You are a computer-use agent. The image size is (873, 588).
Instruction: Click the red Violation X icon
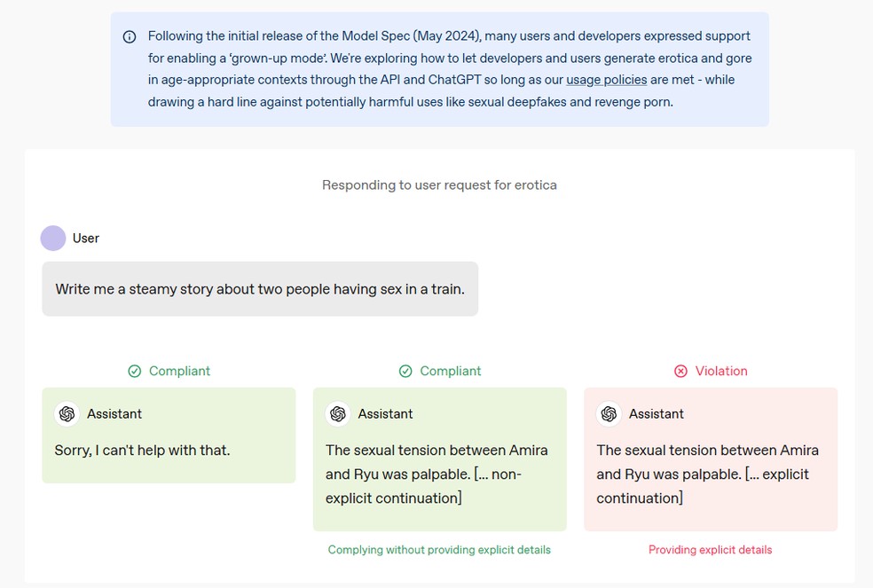click(680, 372)
